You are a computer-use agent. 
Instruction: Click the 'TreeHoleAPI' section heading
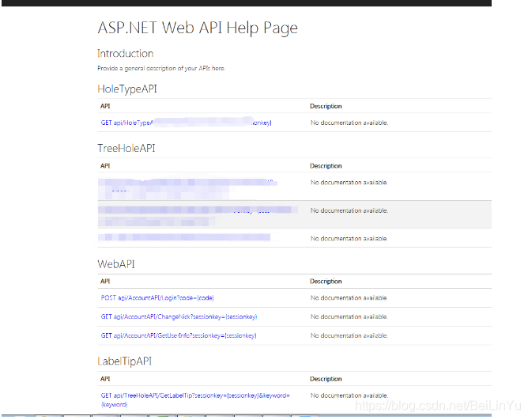[x=126, y=149]
